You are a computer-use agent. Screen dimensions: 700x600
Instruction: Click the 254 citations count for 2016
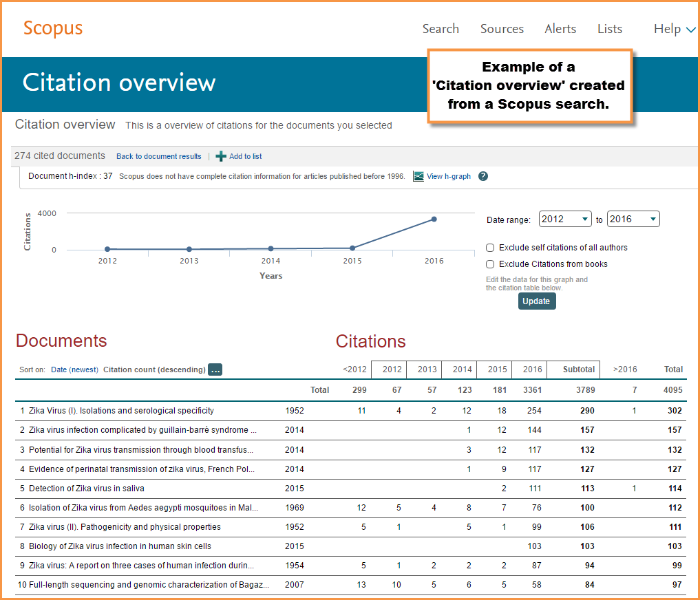(532, 411)
